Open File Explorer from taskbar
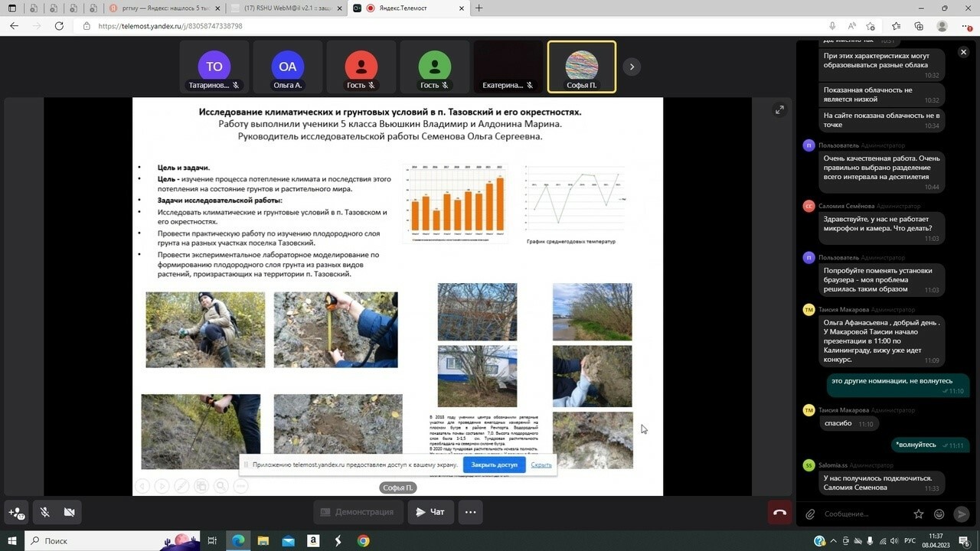The image size is (980, 551). click(x=263, y=541)
